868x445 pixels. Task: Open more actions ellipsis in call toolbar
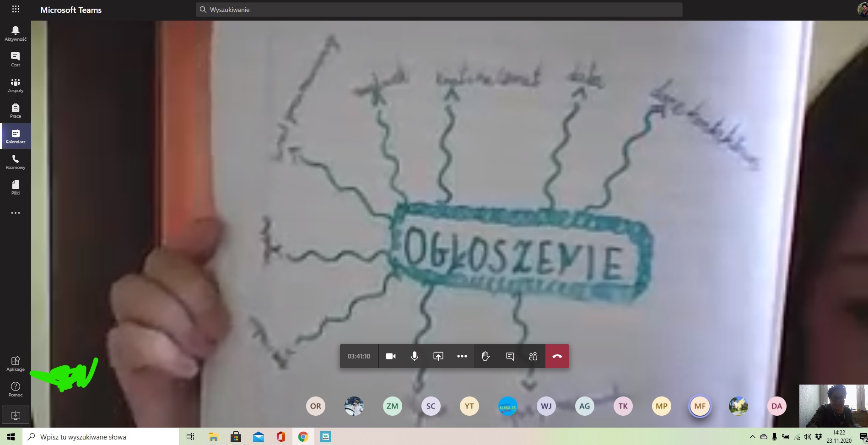pos(462,356)
